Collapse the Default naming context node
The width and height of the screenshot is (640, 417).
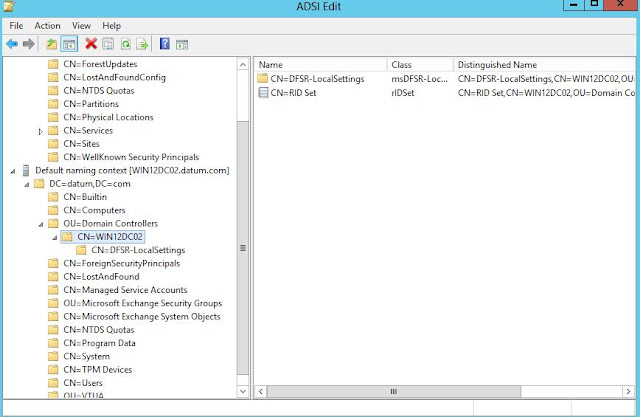[x=13, y=171]
